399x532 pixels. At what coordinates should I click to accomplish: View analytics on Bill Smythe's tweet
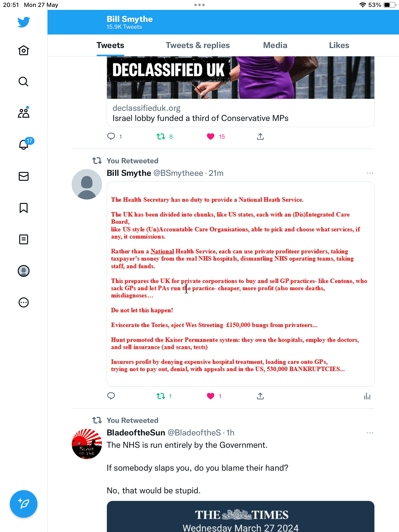(367, 396)
